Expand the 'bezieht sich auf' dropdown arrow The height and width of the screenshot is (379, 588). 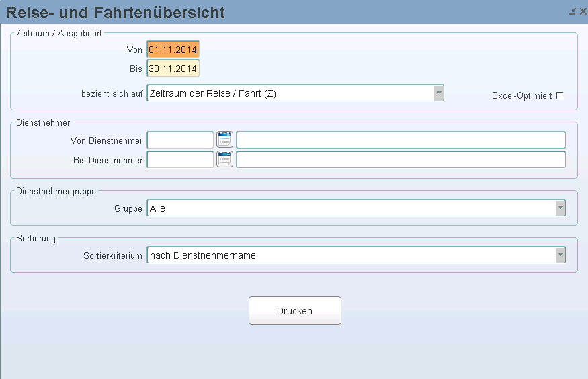pyautogui.click(x=439, y=93)
